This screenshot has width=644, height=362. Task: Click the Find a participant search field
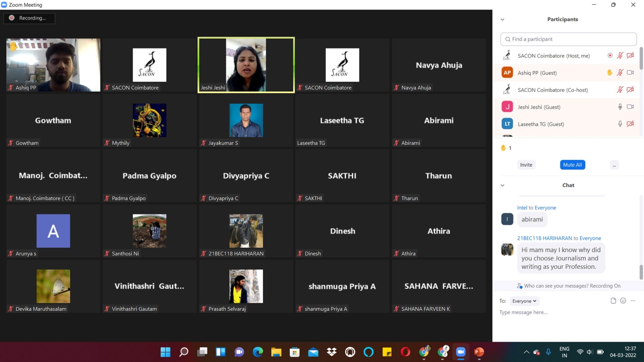pyautogui.click(x=568, y=39)
